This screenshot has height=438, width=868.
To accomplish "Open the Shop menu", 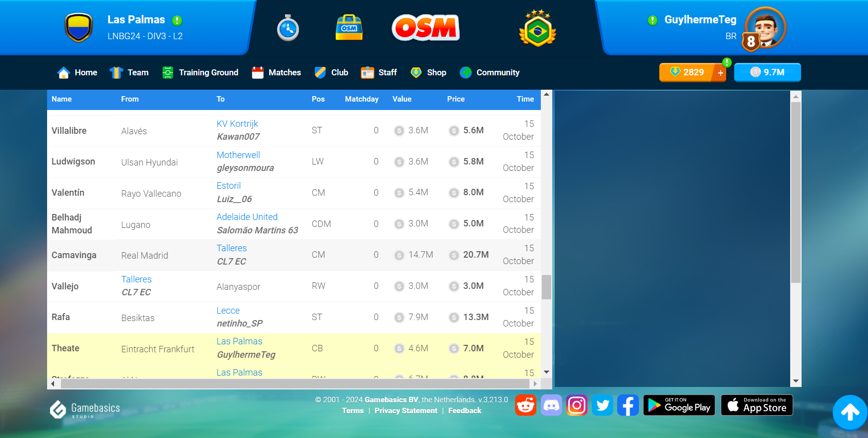I will point(428,72).
